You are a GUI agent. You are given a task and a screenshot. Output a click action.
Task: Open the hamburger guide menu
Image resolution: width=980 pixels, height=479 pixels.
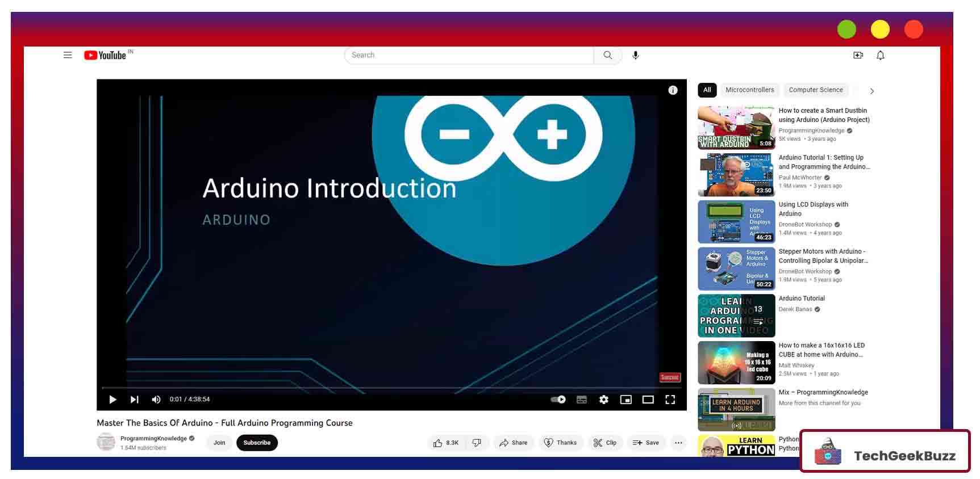[68, 55]
